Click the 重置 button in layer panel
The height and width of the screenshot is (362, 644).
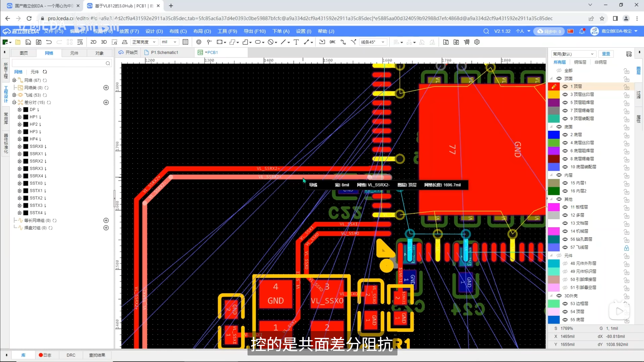pos(606,54)
